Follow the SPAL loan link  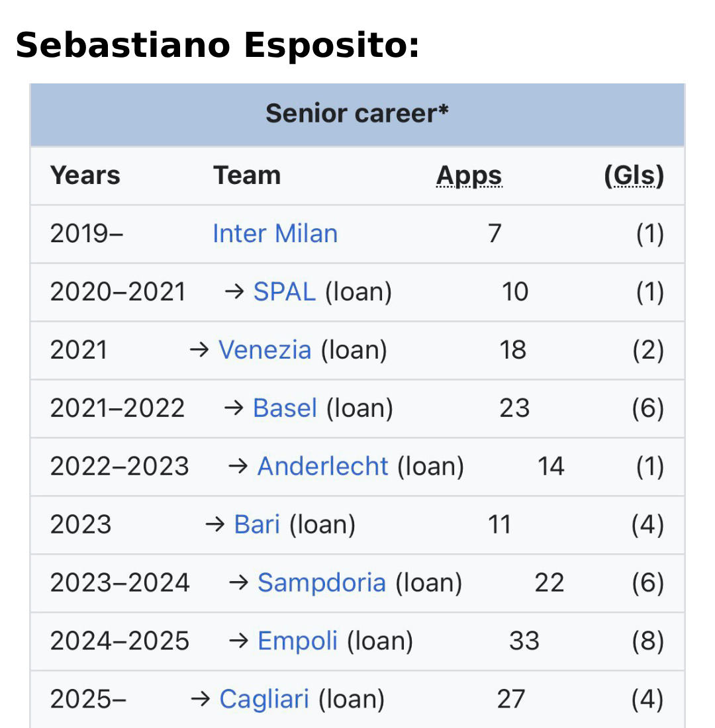284,292
